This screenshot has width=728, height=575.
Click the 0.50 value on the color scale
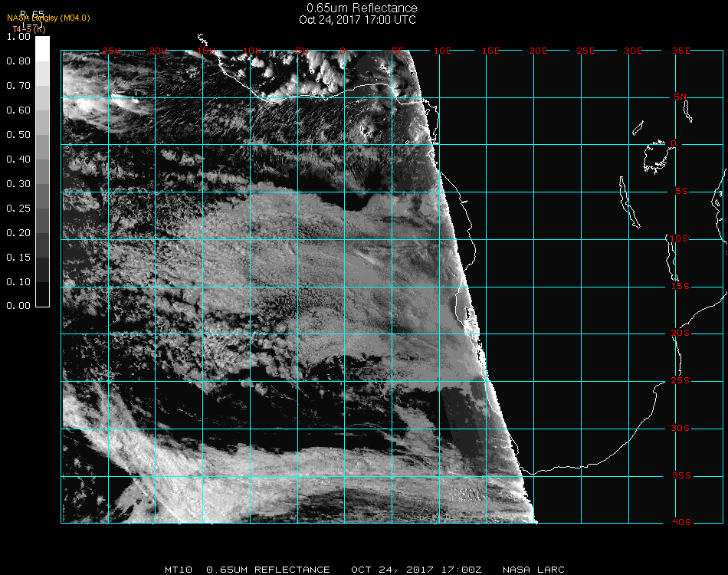17,135
